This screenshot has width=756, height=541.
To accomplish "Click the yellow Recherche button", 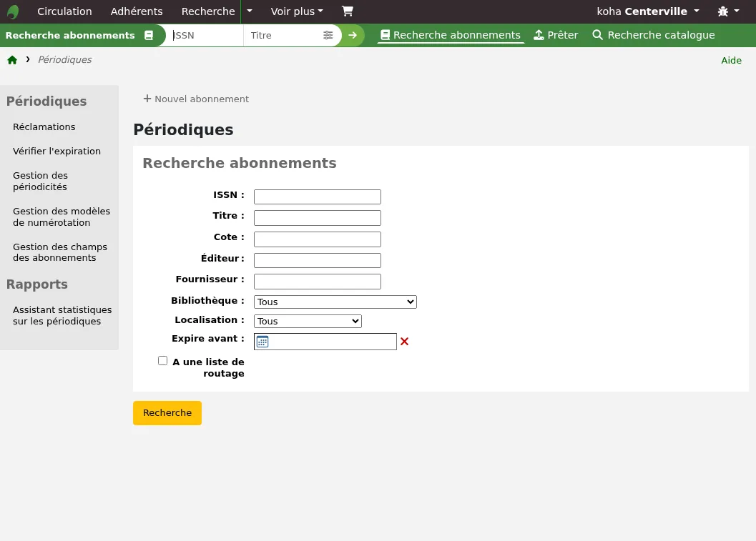I will point(167,413).
